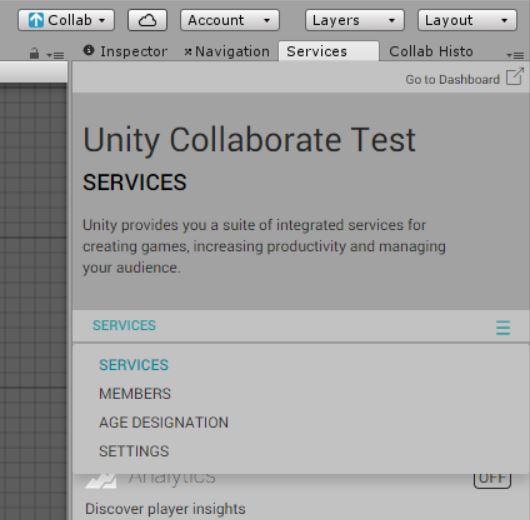This screenshot has width=530, height=520.
Task: Click the cloud Services icon button
Action: coord(147,20)
